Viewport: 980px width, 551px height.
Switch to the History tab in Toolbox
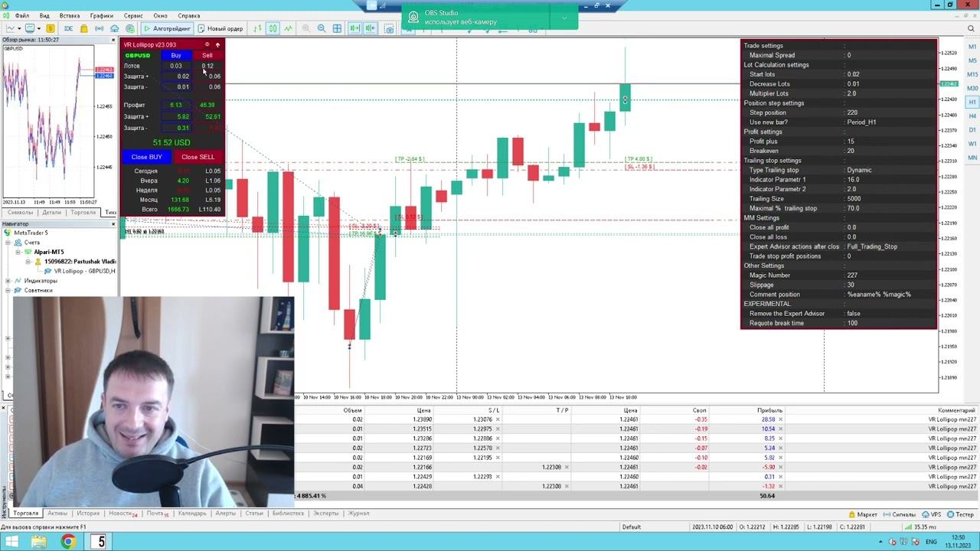click(x=88, y=514)
